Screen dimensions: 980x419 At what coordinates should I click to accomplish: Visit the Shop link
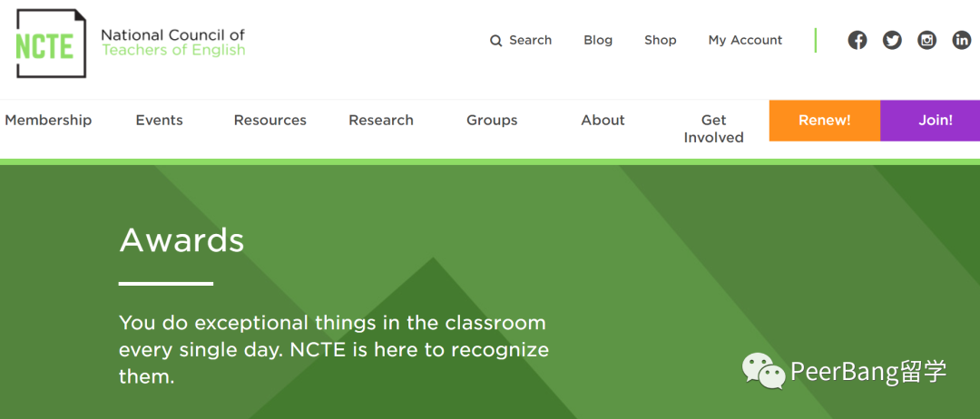pos(660,40)
